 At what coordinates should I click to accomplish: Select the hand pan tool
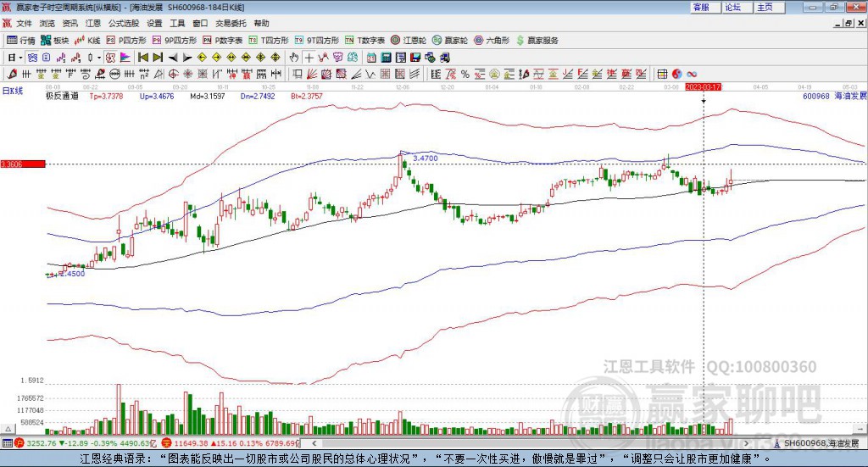tap(294, 58)
